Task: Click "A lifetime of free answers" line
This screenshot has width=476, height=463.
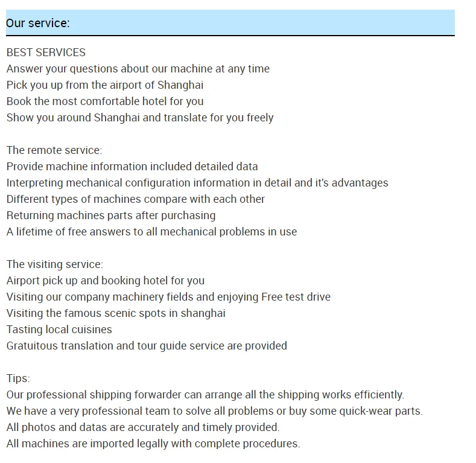Action: click(151, 232)
